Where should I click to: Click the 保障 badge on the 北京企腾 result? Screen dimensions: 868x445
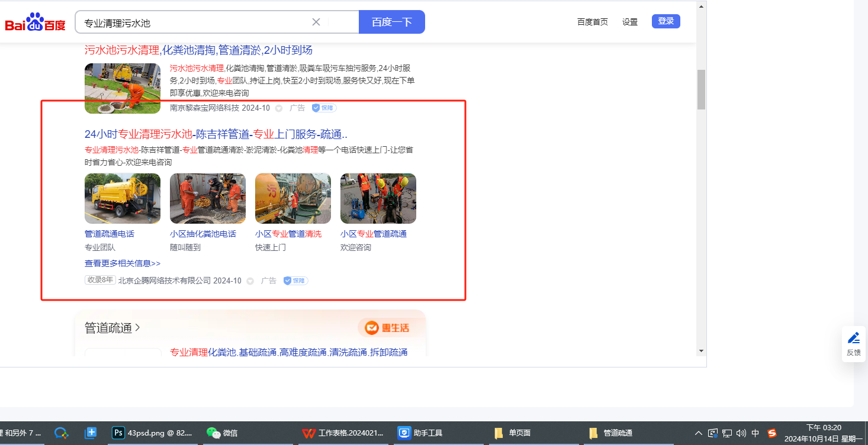[295, 280]
